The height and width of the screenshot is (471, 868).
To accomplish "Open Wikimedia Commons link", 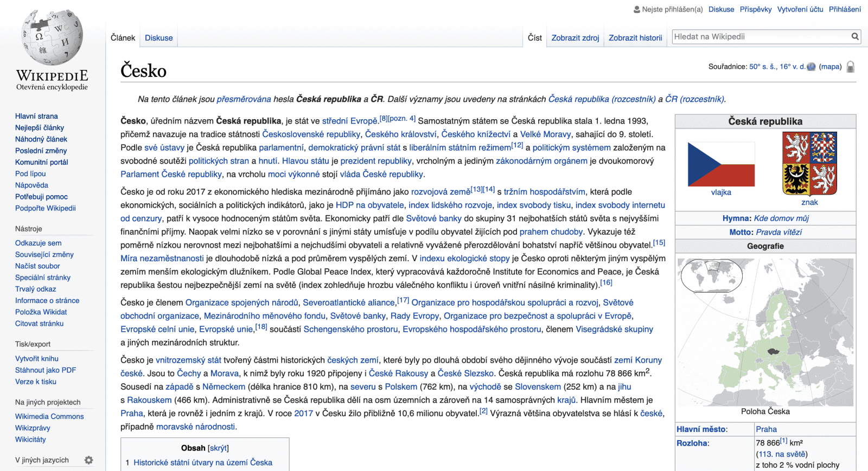I will [49, 416].
